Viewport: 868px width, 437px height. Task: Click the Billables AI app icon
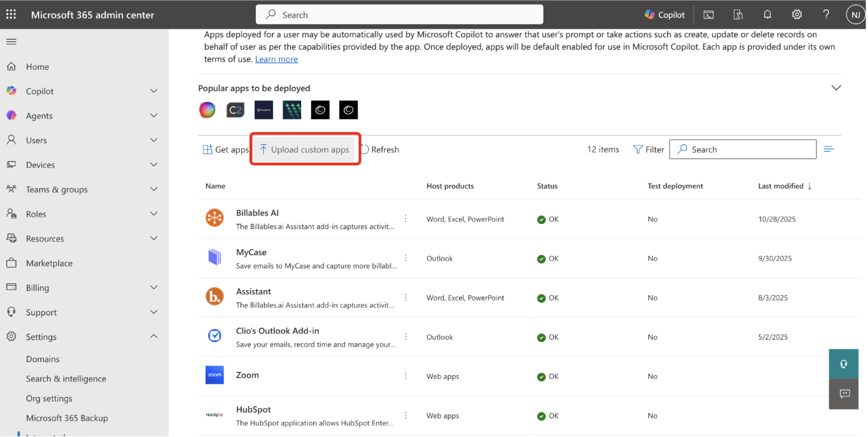214,219
